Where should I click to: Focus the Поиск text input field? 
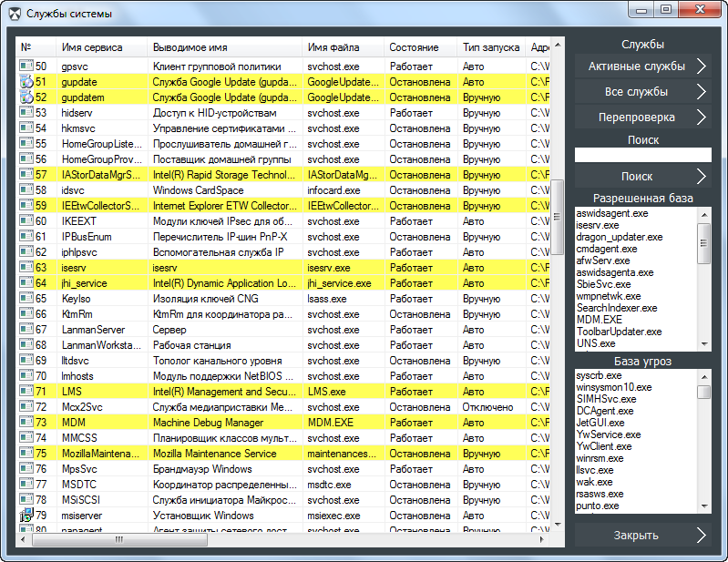point(642,156)
